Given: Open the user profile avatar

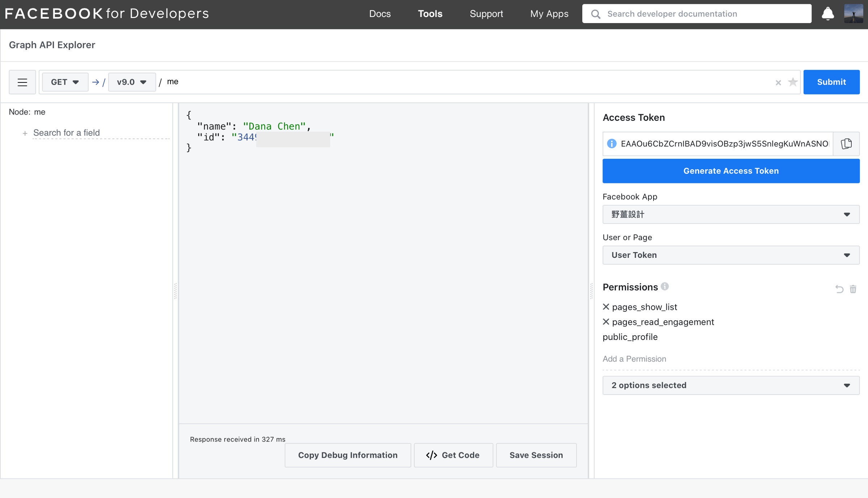Looking at the screenshot, I should coord(854,14).
